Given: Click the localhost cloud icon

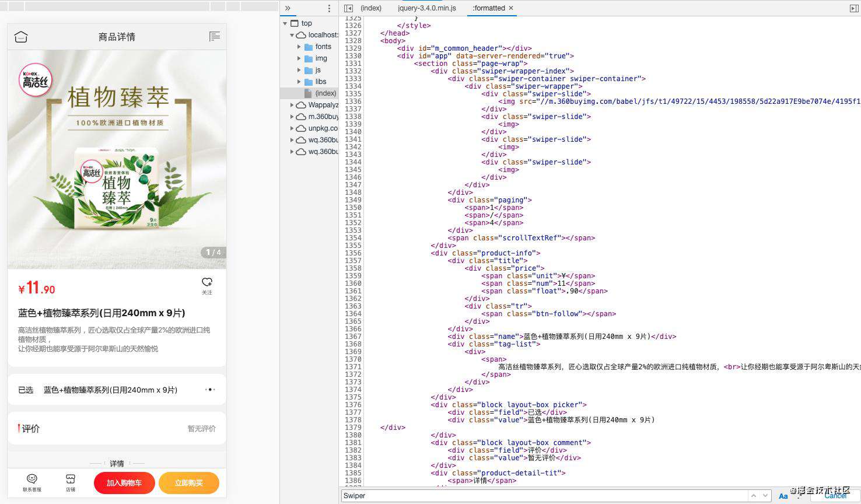Looking at the screenshot, I should [301, 35].
